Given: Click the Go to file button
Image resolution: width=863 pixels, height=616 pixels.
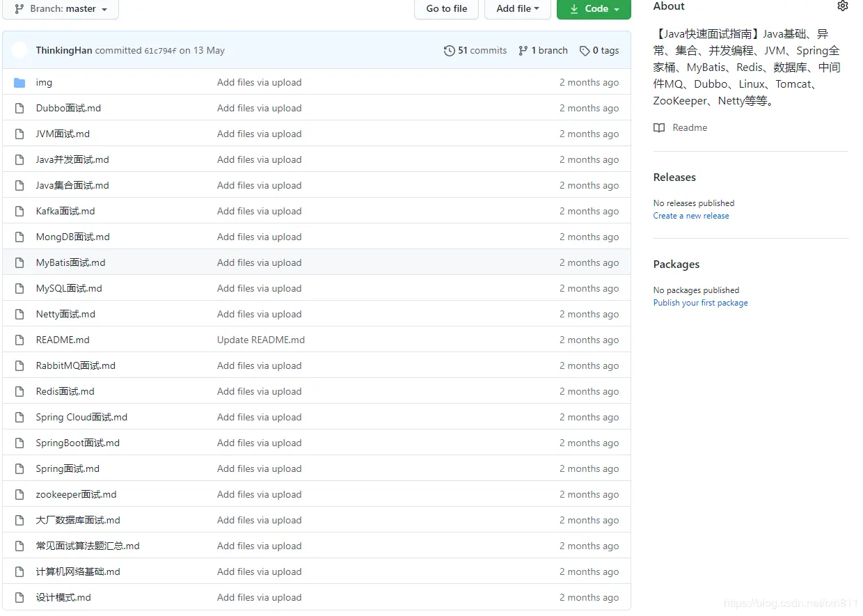Looking at the screenshot, I should (x=447, y=9).
